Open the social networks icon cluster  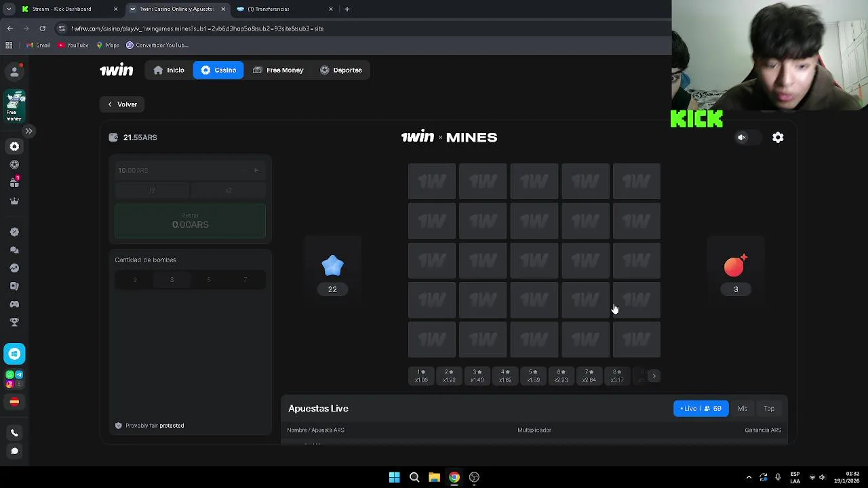coord(14,379)
